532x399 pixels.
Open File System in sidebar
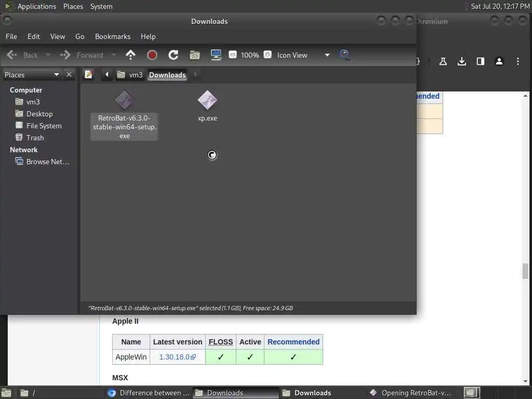[x=38, y=126]
